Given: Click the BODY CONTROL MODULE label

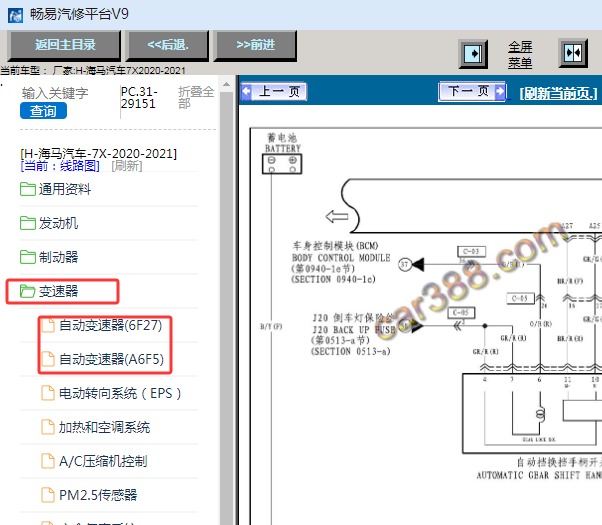Looking at the screenshot, I should pos(341,258).
